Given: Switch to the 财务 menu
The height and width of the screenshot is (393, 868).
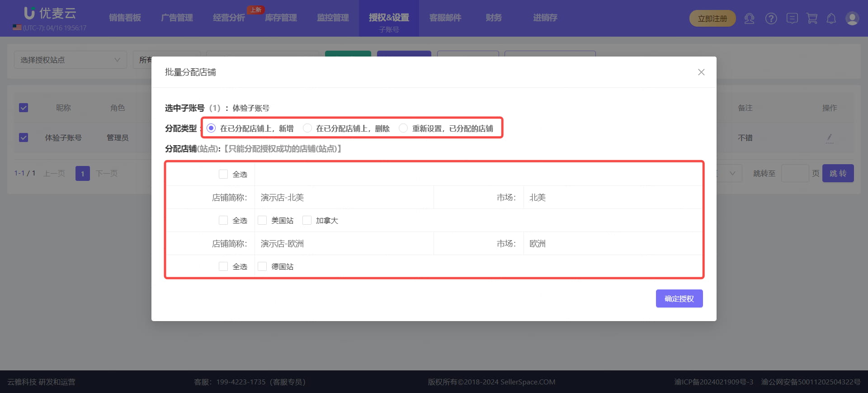Looking at the screenshot, I should click(x=493, y=18).
